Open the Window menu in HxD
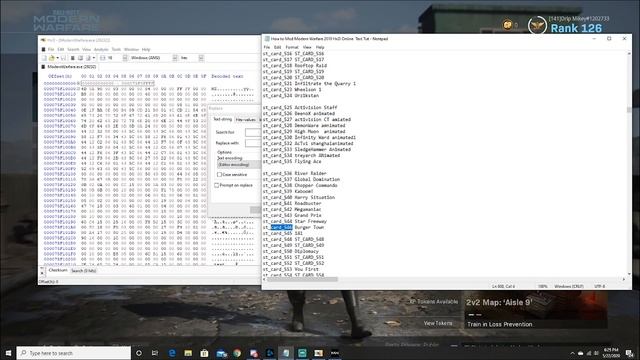 coord(131,49)
